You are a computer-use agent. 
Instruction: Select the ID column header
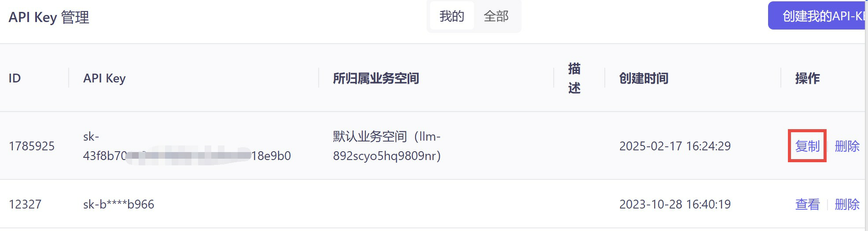(x=15, y=78)
